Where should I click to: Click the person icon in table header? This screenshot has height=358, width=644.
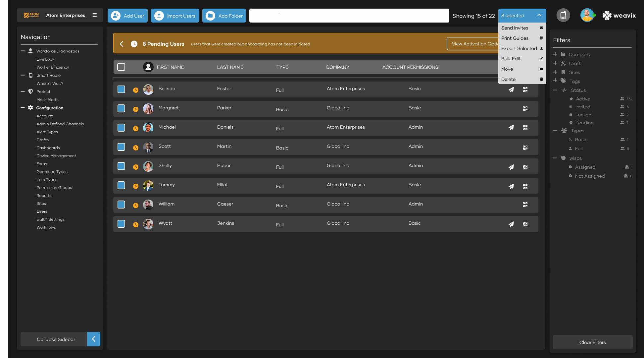pyautogui.click(x=148, y=67)
